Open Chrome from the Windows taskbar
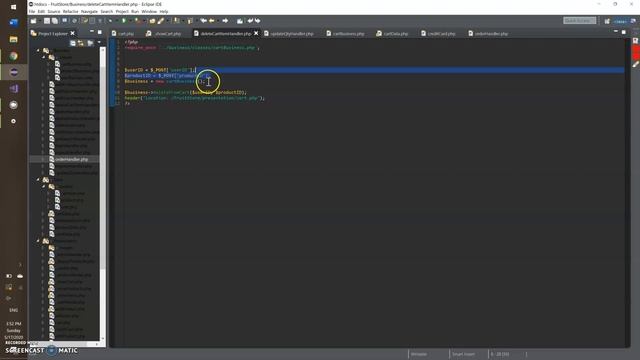The width and height of the screenshot is (640, 360). point(13,56)
